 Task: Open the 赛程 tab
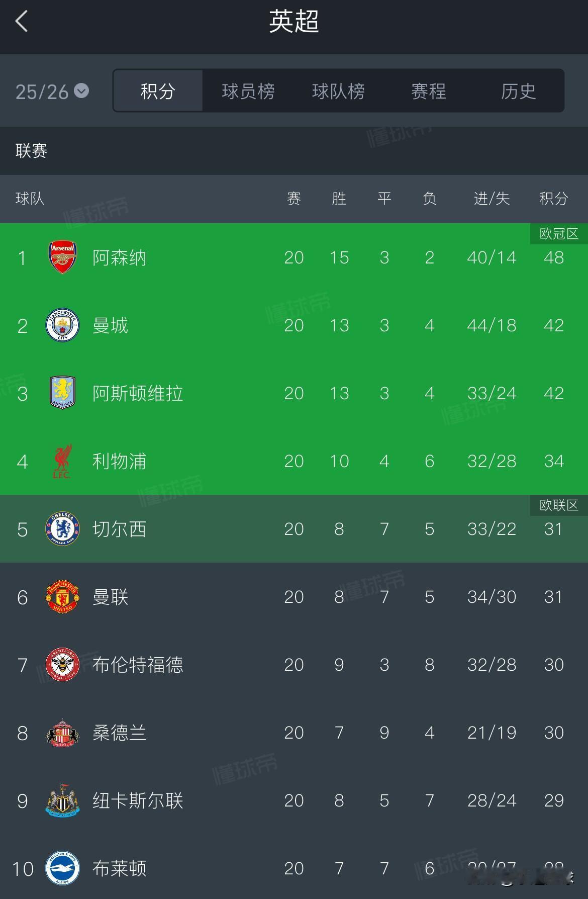click(x=428, y=91)
